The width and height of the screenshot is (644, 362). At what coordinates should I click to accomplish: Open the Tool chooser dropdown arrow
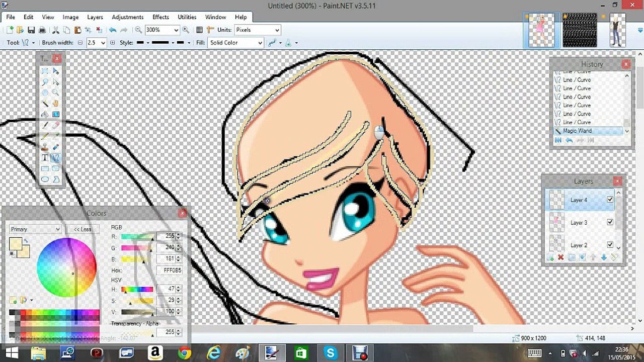point(33,43)
